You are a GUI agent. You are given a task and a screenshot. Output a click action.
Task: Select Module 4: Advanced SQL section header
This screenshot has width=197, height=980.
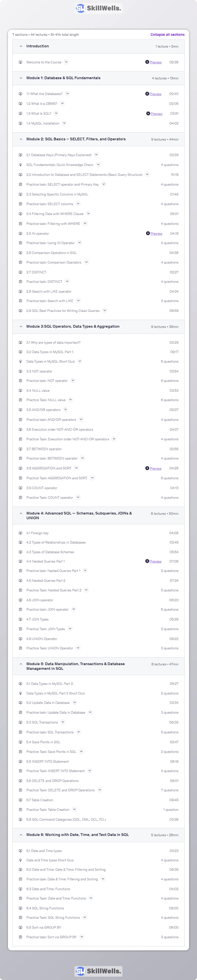tap(79, 515)
